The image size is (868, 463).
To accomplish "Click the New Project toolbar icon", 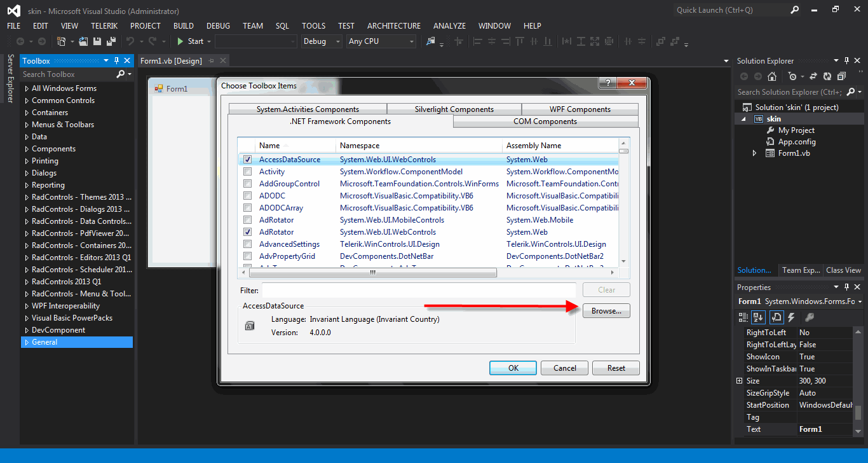I will [x=62, y=41].
